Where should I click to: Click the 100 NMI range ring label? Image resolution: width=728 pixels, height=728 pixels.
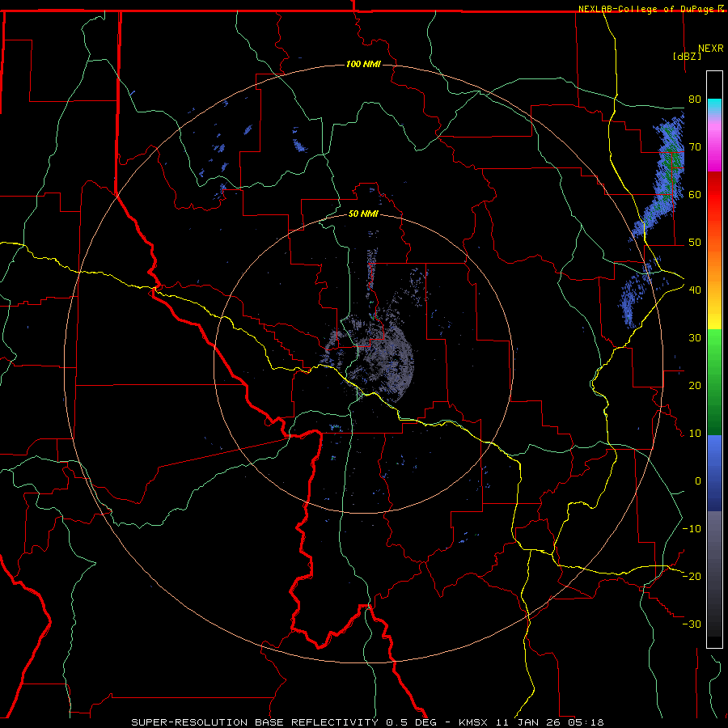[363, 64]
